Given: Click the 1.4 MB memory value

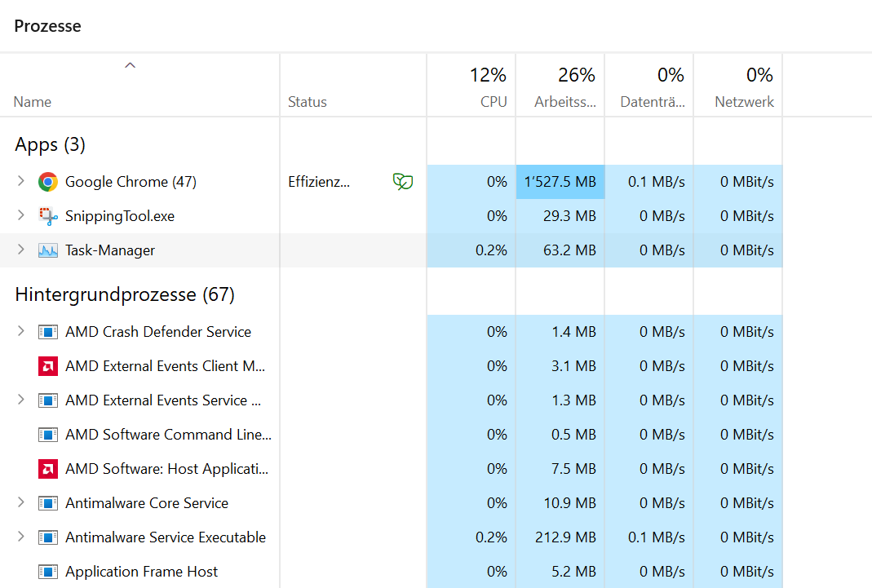Looking at the screenshot, I should 573,332.
